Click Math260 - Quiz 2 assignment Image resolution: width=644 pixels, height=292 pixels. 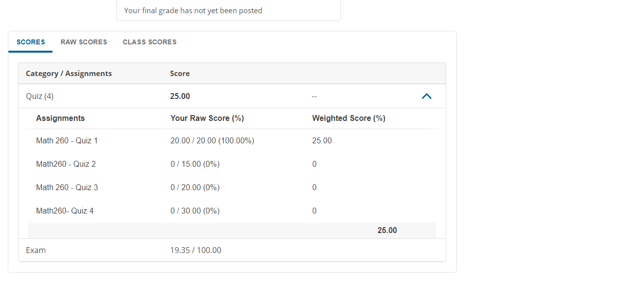click(66, 164)
